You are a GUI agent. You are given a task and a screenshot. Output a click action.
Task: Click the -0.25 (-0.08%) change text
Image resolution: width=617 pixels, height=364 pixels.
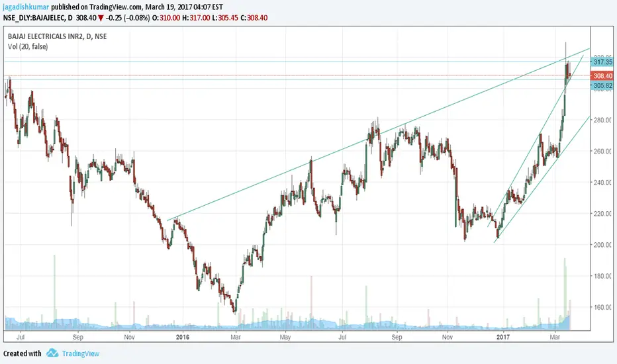point(128,18)
